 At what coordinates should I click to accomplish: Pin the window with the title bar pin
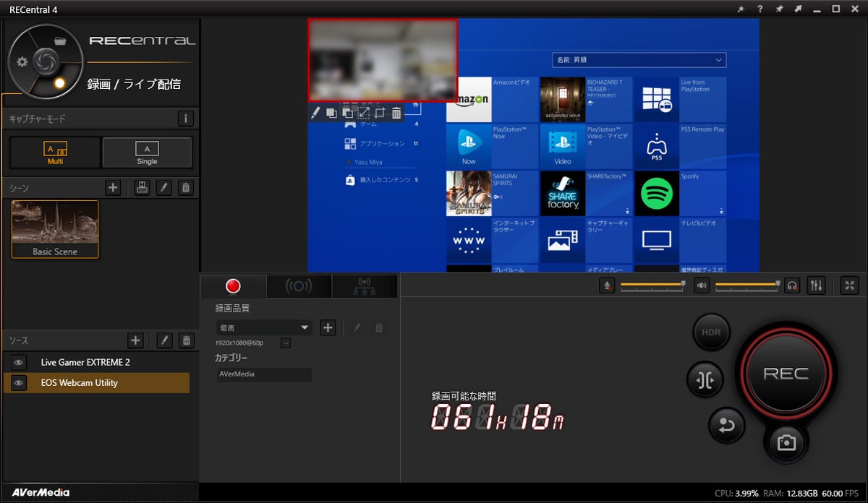(778, 9)
